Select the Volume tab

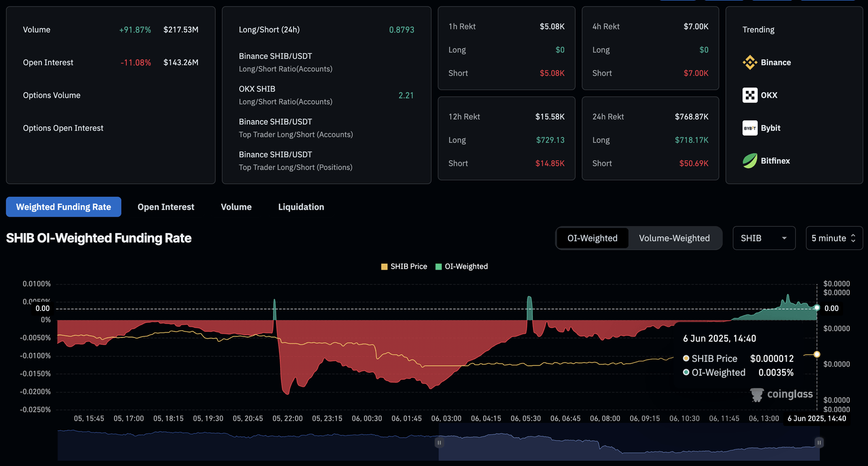(236, 207)
